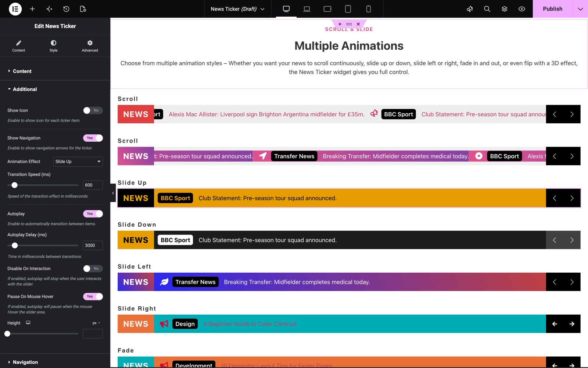
Task: Toggle the Show Icon switch
Action: (93, 110)
